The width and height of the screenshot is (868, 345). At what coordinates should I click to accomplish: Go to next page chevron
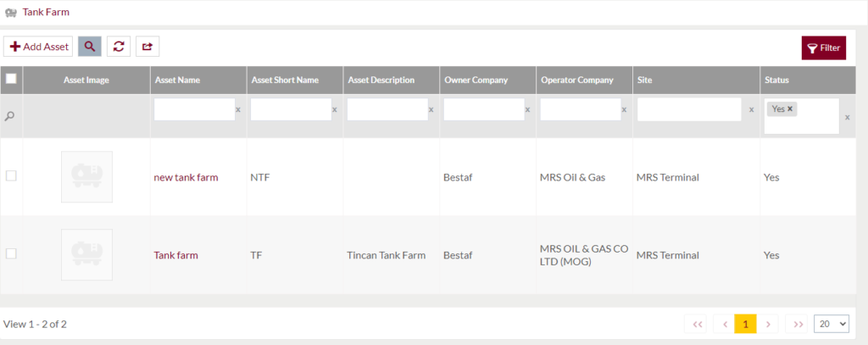(x=768, y=324)
